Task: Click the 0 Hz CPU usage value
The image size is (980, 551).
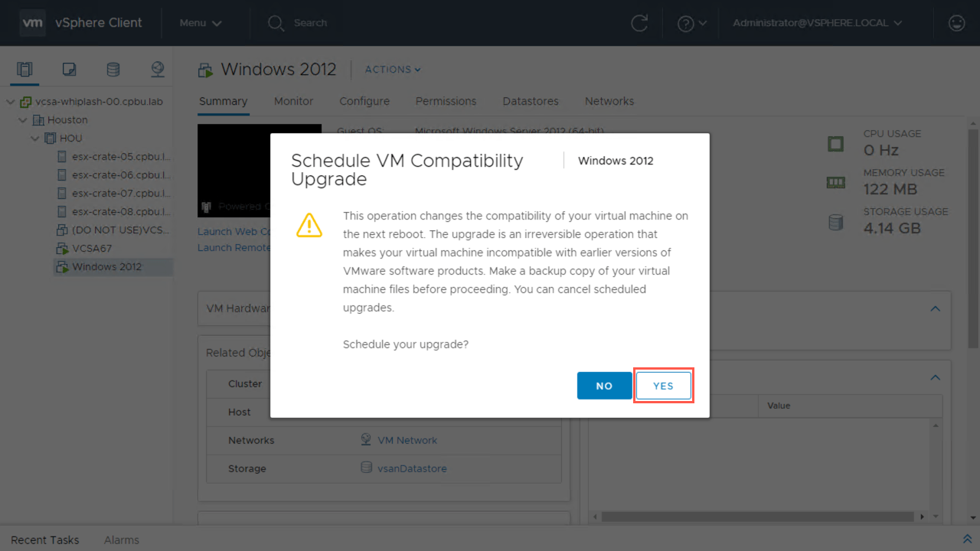Action: [881, 150]
